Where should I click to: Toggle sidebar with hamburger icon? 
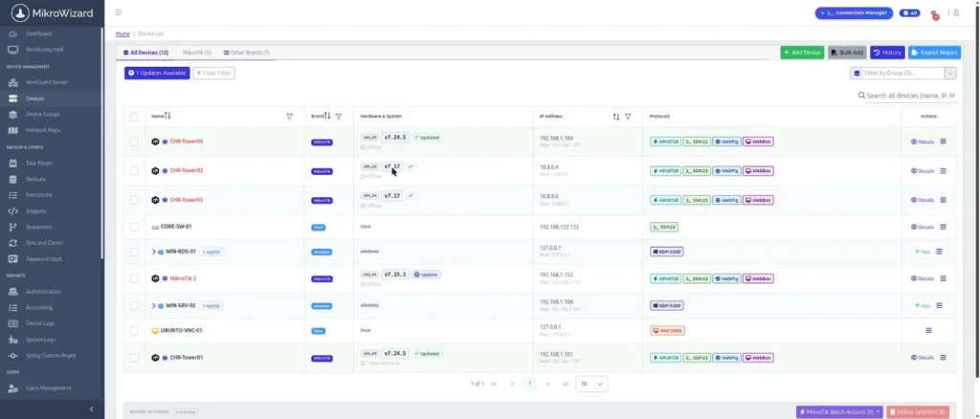(119, 12)
